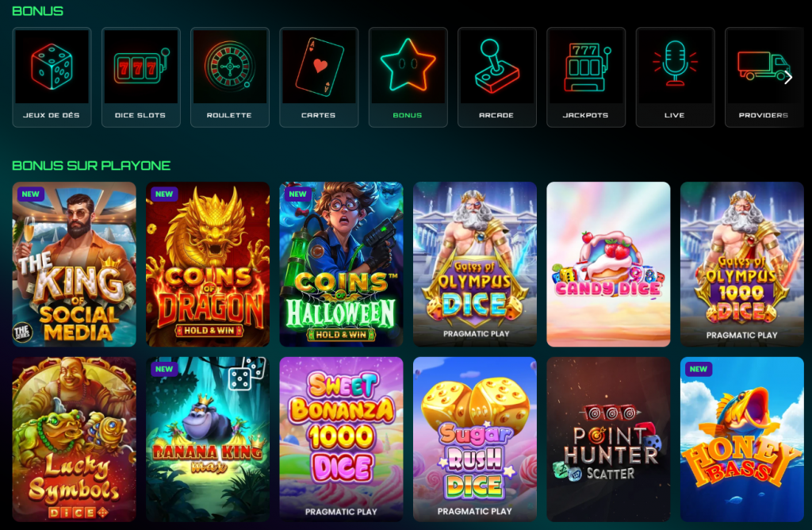Show the next categories with the right arrow
812x530 pixels.
[788, 78]
